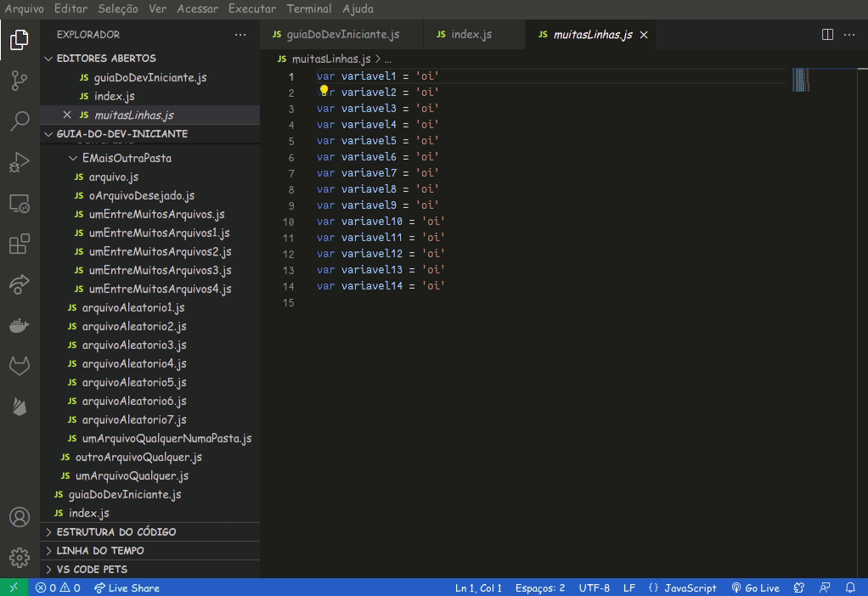This screenshot has height=596, width=868.
Task: Click the minimap code preview
Action: [800, 80]
